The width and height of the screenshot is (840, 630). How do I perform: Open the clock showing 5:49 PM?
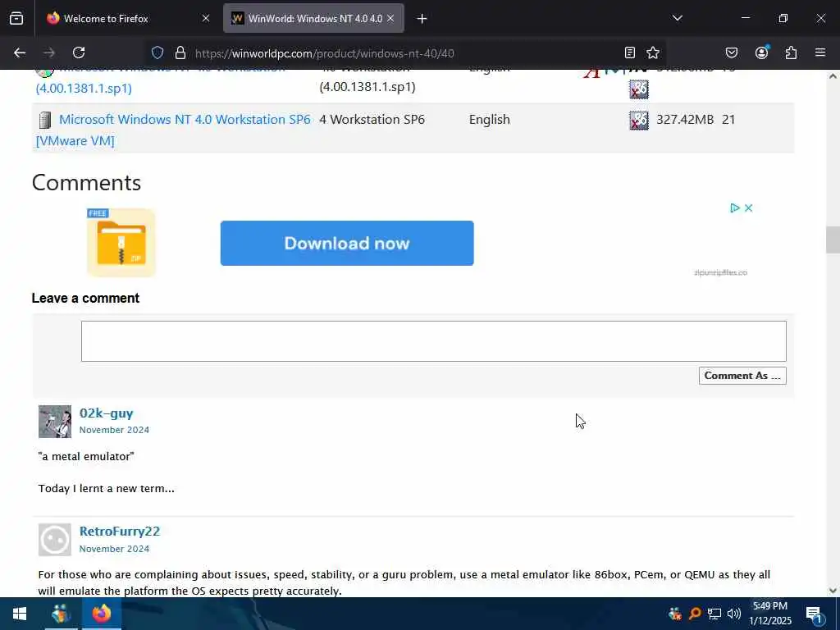coord(769,614)
